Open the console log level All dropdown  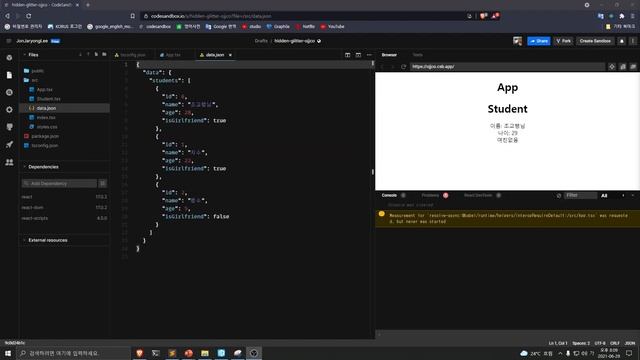[604, 196]
